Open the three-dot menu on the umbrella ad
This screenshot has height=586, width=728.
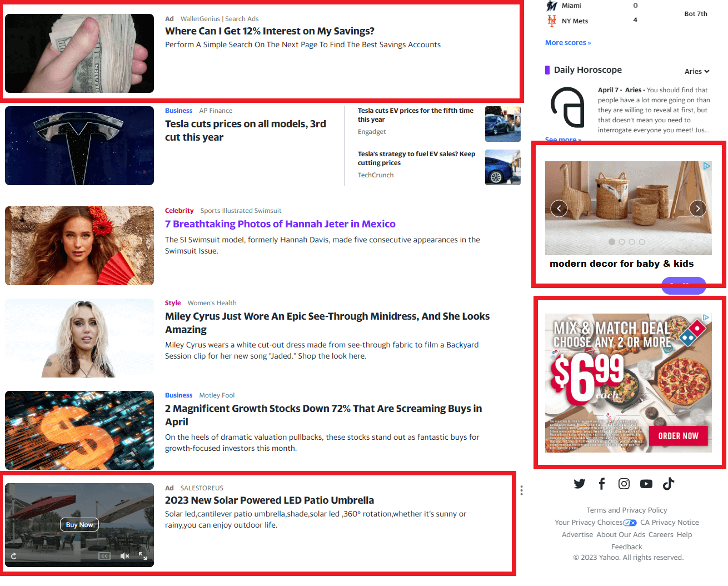521,490
